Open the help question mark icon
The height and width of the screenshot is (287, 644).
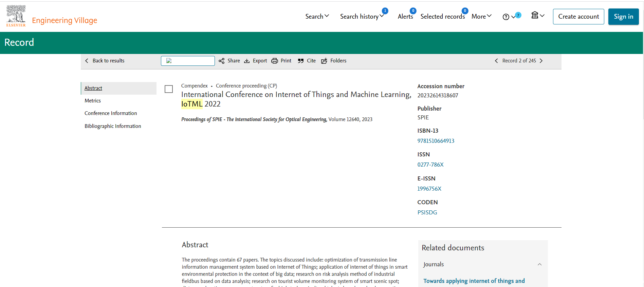pos(506,17)
